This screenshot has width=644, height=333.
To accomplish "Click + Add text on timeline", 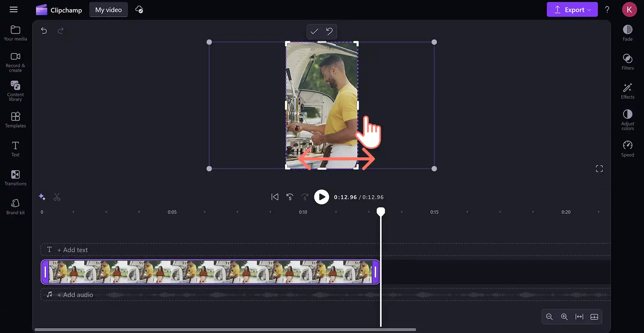I will (73, 250).
